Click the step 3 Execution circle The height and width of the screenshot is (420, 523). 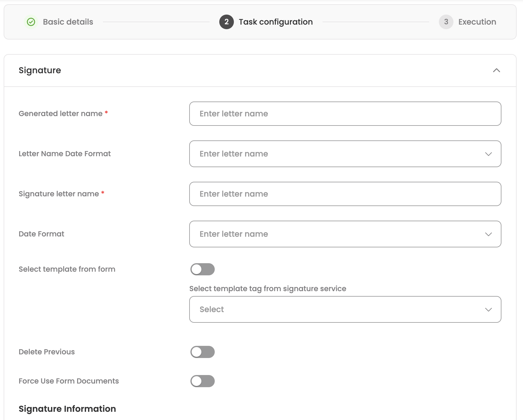[x=446, y=22]
